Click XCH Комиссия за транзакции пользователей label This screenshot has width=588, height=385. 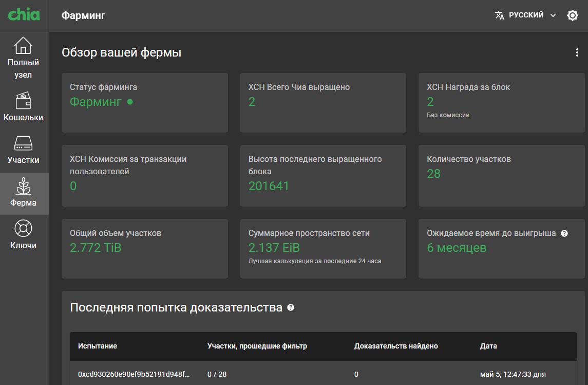point(128,165)
